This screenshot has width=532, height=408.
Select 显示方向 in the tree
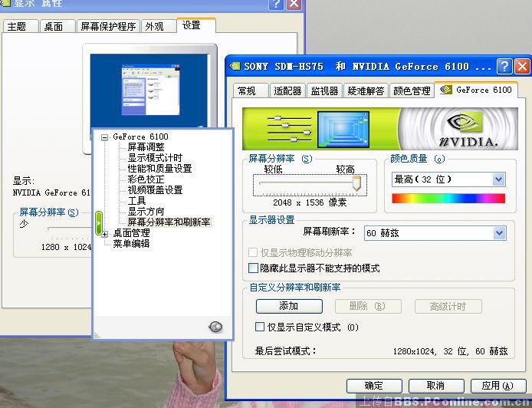point(146,212)
